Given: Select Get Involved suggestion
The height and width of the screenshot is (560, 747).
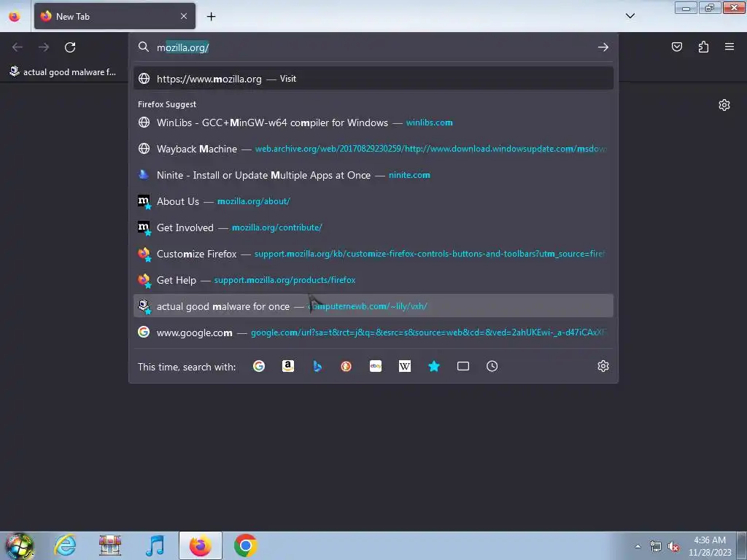Looking at the screenshot, I should click(x=373, y=227).
